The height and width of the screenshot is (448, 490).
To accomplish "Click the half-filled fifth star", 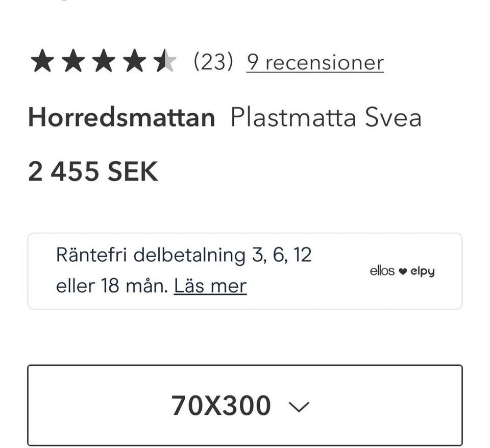I will [164, 62].
